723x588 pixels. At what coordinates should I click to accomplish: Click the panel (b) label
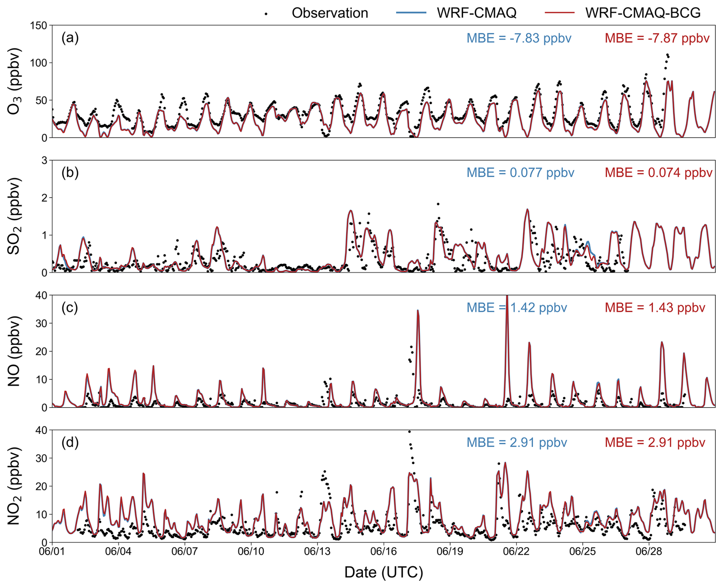coord(70,172)
